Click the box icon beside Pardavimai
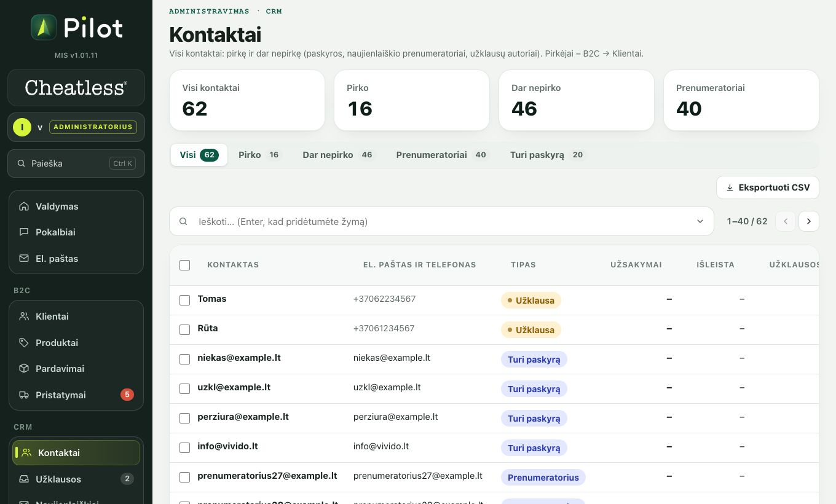The image size is (836, 504). pos(24,369)
